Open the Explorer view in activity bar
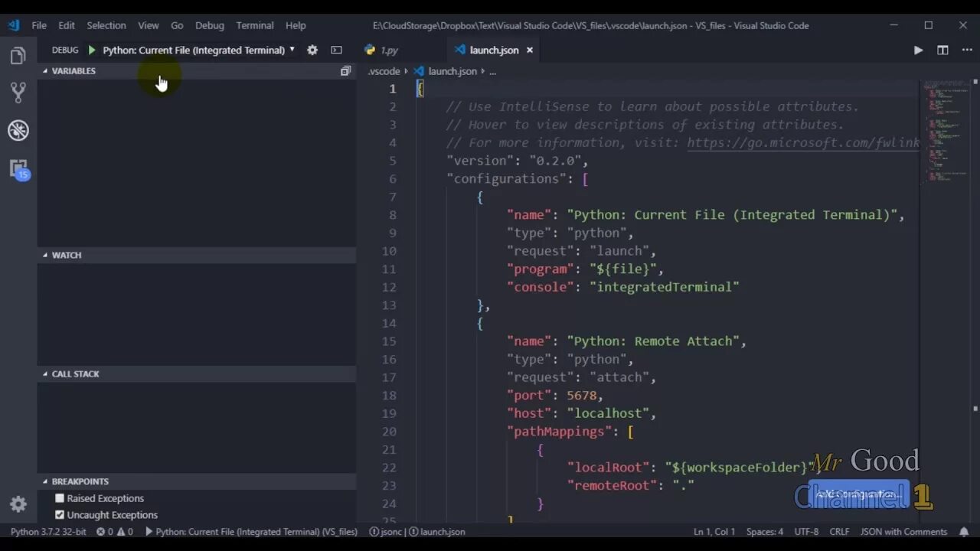The image size is (980, 551). [18, 56]
